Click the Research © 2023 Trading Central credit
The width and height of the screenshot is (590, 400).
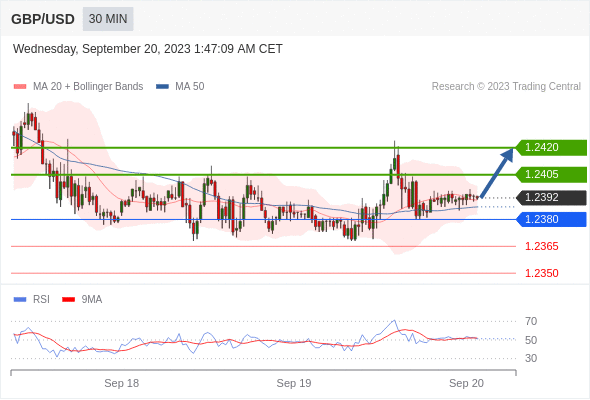506,87
